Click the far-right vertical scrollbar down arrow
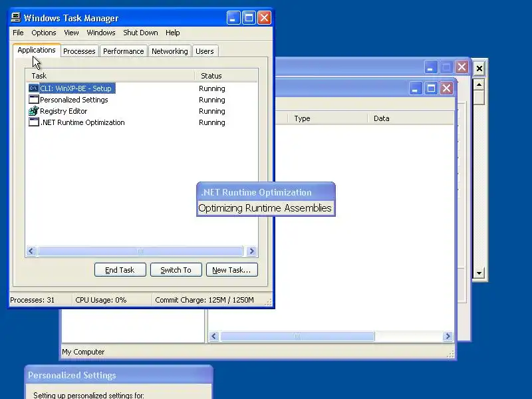 point(479,273)
